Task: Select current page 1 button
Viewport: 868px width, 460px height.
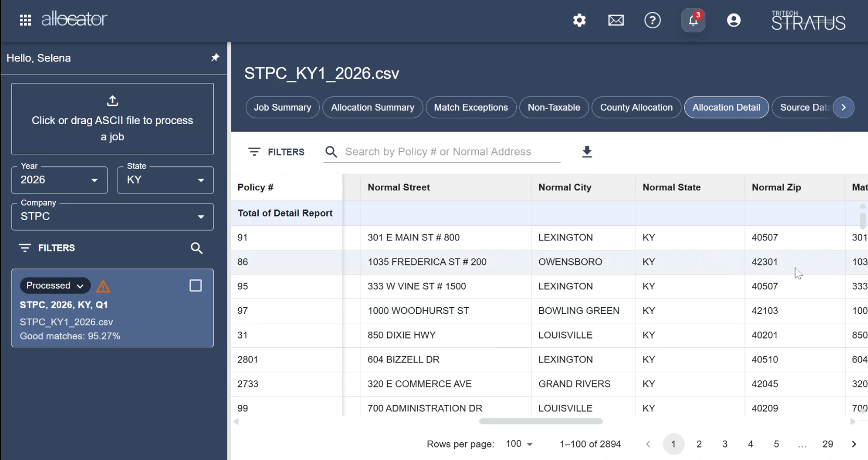Action: point(674,444)
